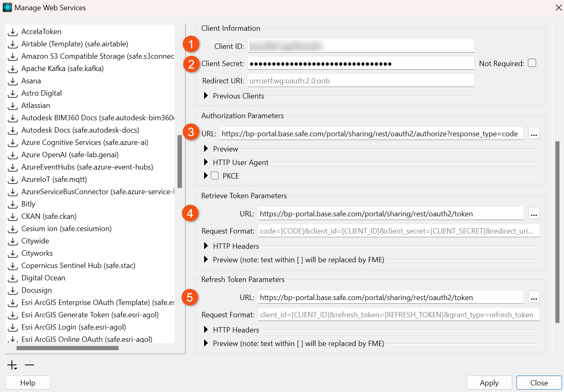Click download icon for Azure Cognitive Services
Screen dimensions: 564x392
[13, 143]
